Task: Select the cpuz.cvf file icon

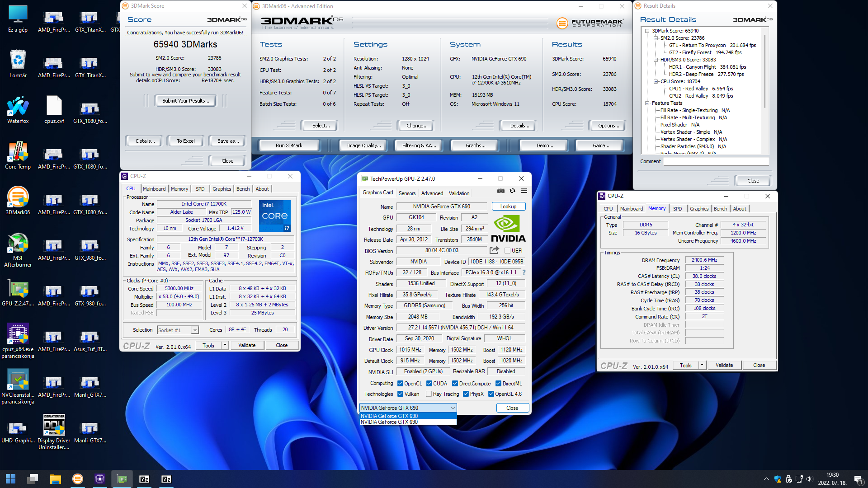Action: tap(54, 110)
